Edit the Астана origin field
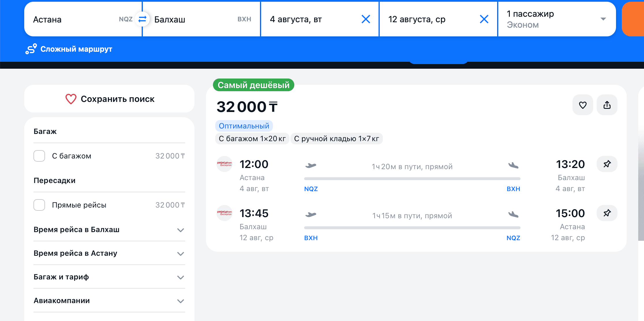This screenshot has width=644, height=321. pyautogui.click(x=83, y=19)
